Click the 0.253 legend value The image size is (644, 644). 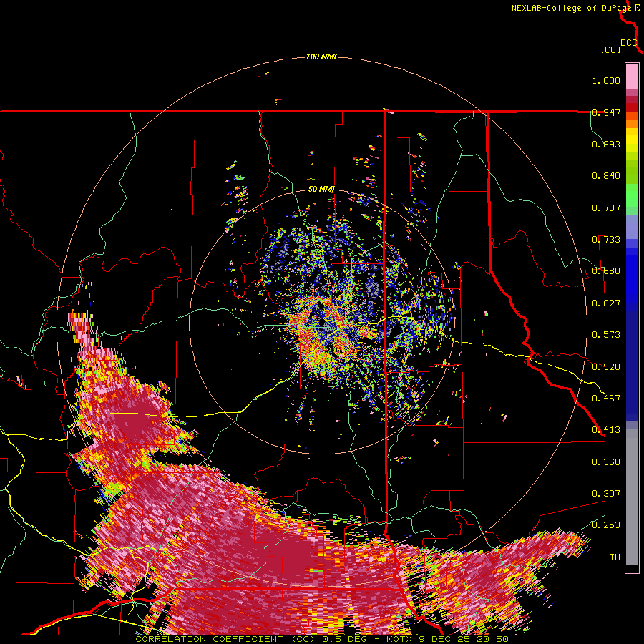click(x=606, y=525)
